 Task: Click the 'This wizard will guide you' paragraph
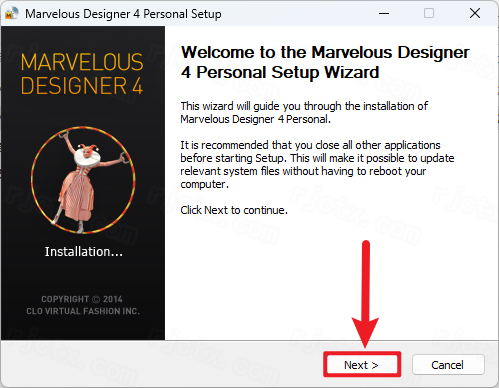point(304,113)
